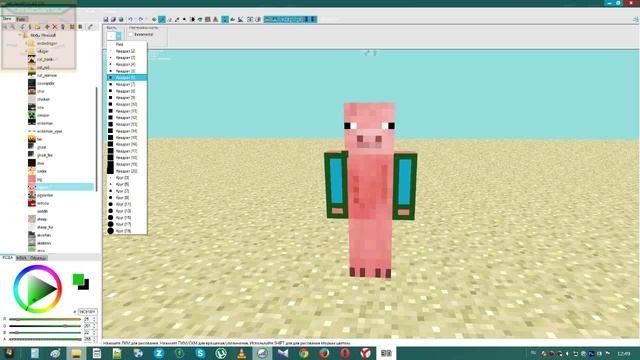Open the file explorer folder taskbar icon
The height and width of the screenshot is (360, 640).
(76, 353)
